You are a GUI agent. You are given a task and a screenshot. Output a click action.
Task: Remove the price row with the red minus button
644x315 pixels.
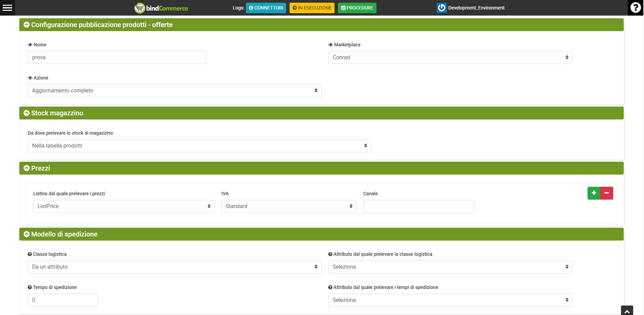tap(607, 193)
